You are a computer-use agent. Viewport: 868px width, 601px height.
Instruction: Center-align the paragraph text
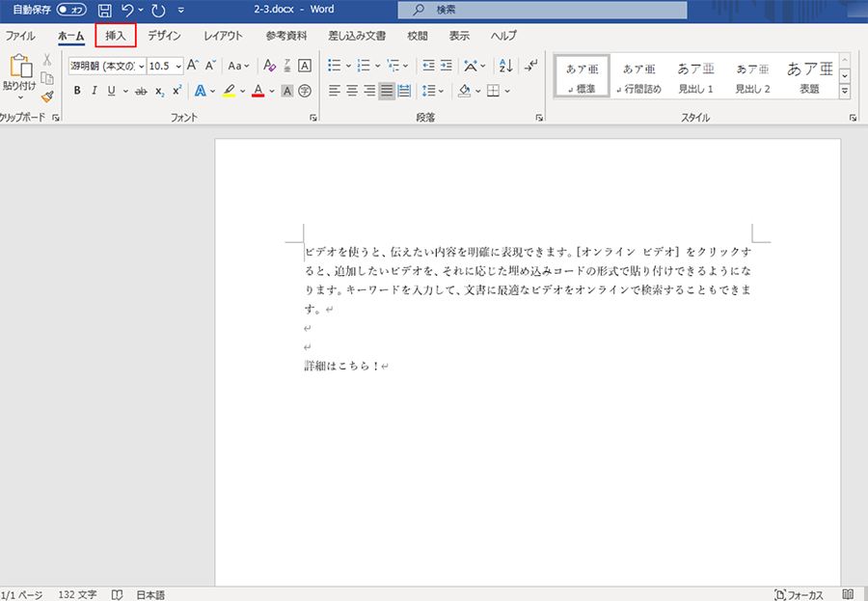pyautogui.click(x=351, y=91)
